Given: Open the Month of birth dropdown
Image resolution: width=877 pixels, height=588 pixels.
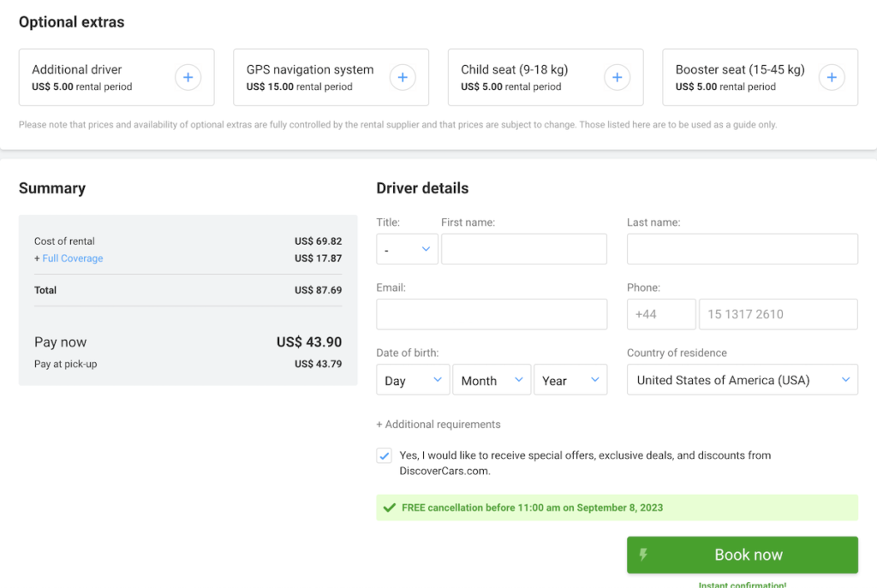Looking at the screenshot, I should coord(492,380).
